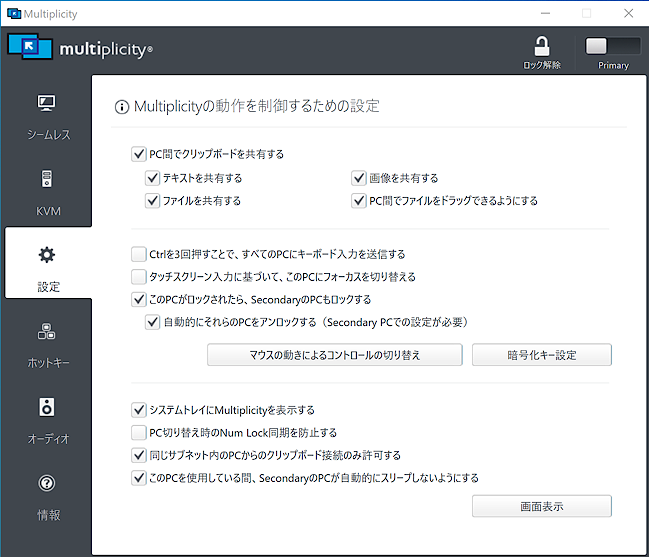Click the 画面表示 button
The height and width of the screenshot is (557, 649).
pyautogui.click(x=541, y=506)
